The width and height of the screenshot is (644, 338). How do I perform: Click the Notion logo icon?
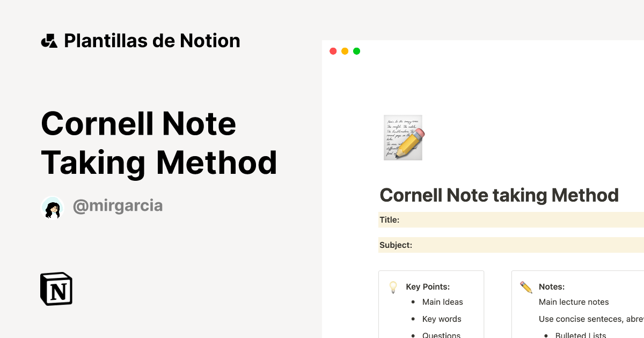point(56,289)
